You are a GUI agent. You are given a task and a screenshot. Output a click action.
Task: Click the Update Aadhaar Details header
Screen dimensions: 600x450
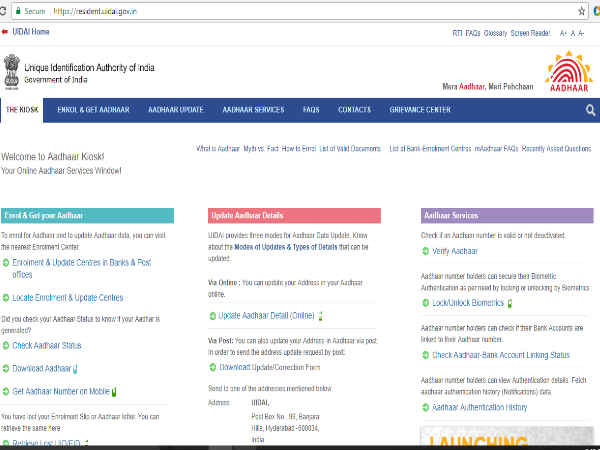[x=294, y=216]
